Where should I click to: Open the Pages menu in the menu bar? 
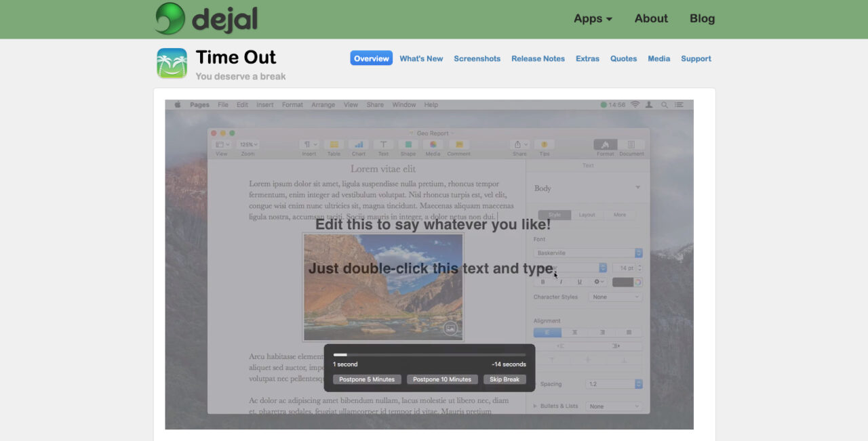click(199, 105)
